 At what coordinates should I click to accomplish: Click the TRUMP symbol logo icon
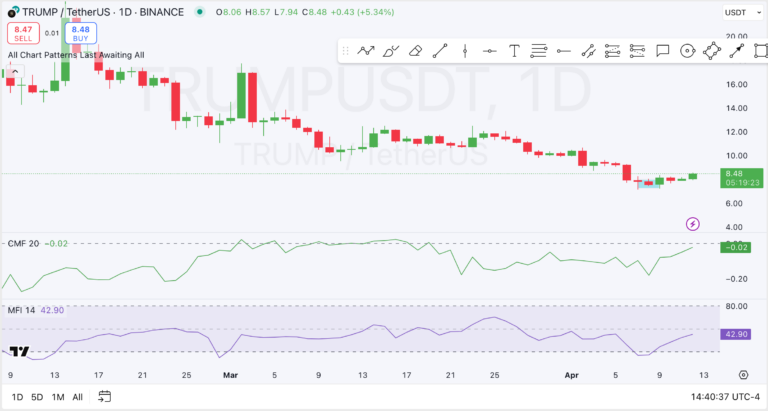pos(13,12)
